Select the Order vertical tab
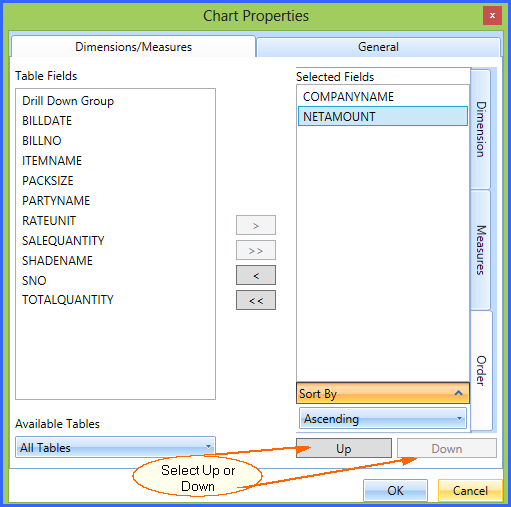This screenshot has width=511, height=507. click(481, 370)
